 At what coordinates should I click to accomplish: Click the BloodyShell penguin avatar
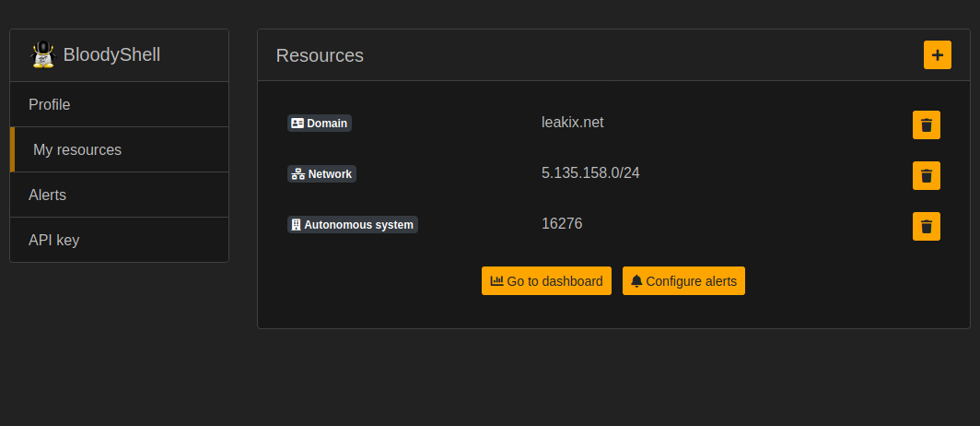pos(43,55)
